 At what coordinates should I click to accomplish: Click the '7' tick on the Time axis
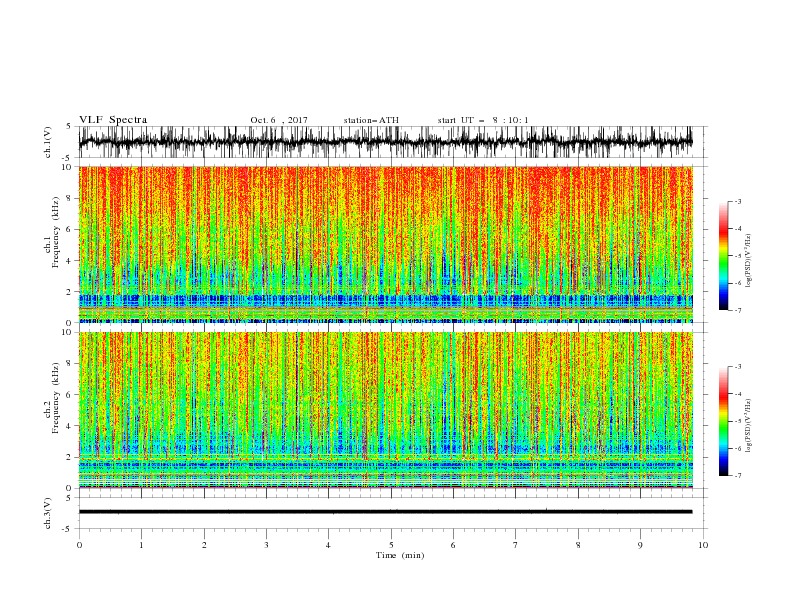[x=516, y=545]
